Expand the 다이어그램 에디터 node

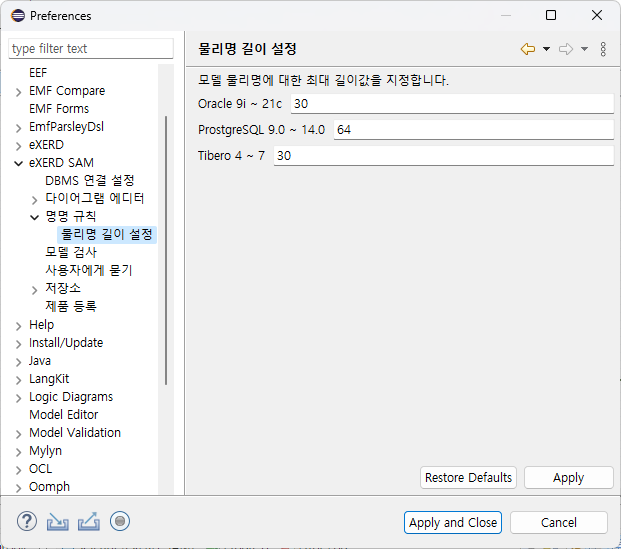tap(34, 200)
